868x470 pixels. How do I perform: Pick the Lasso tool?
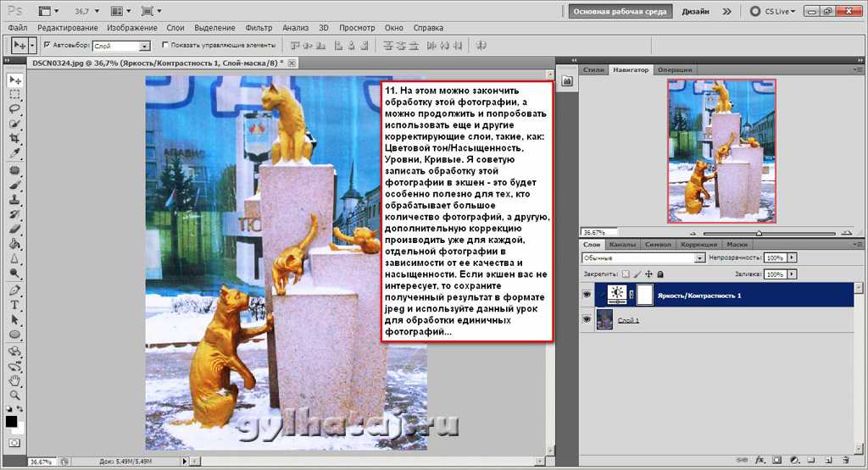coord(15,109)
